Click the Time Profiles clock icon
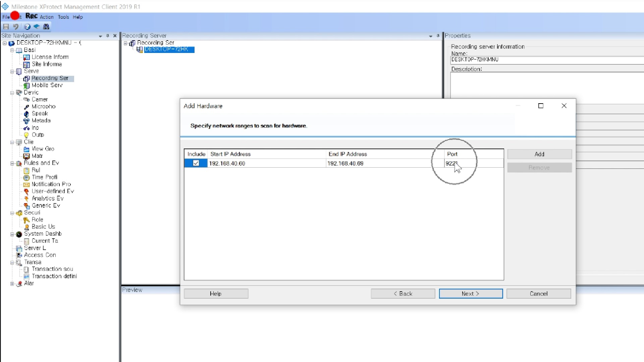The width and height of the screenshot is (644, 362). pyautogui.click(x=26, y=177)
